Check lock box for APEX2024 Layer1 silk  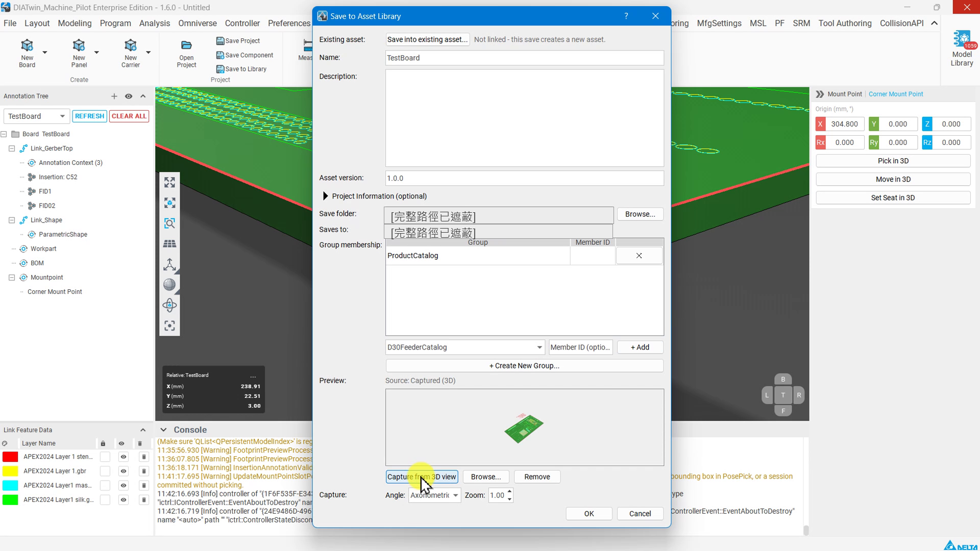(105, 499)
